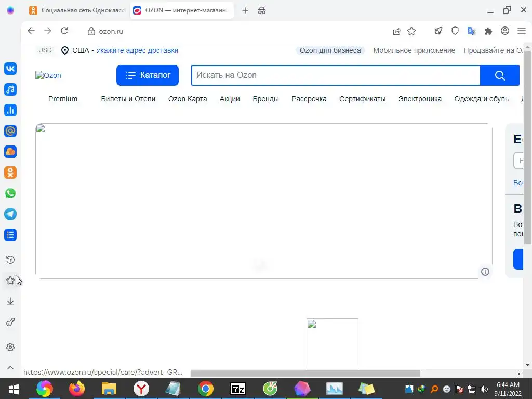
Task: Open the blue list icon in the sidebar
Action: (x=10, y=235)
